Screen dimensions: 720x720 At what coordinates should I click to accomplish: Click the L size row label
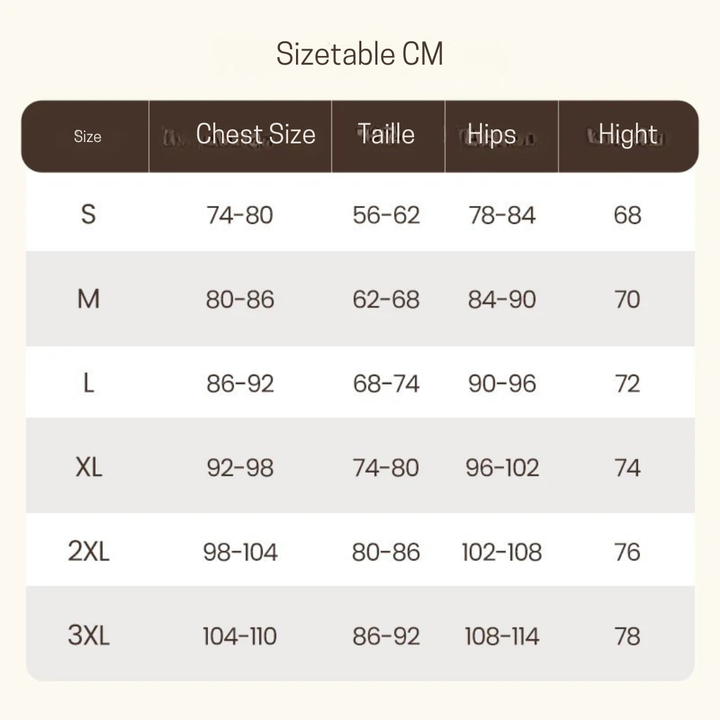tap(88, 383)
